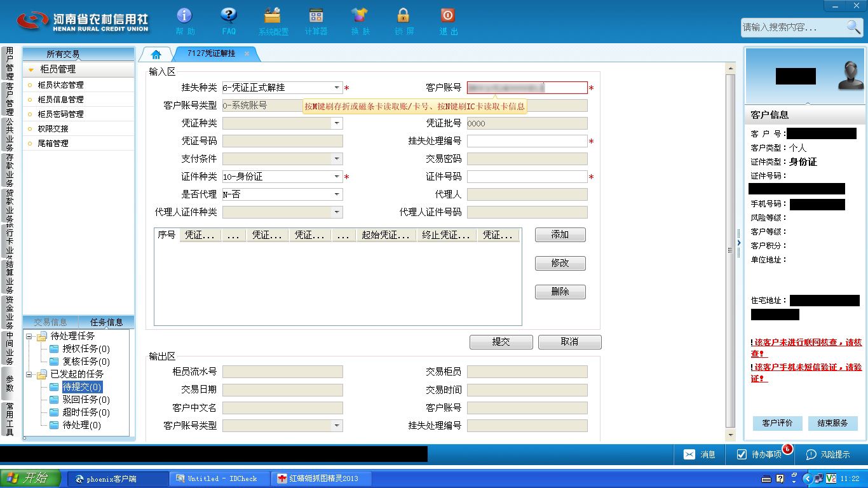Open the 凭证种类 dropdown
The width and height of the screenshot is (868, 488).
[337, 123]
